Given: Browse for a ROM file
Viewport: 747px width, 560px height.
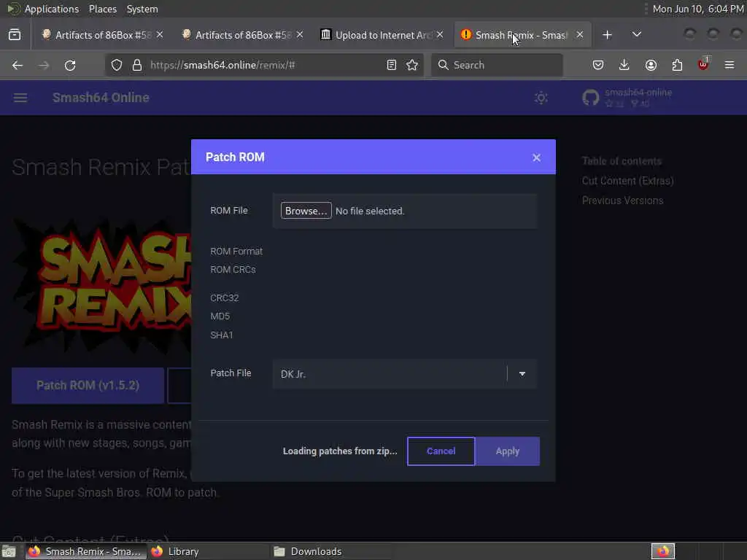Looking at the screenshot, I should 306,211.
